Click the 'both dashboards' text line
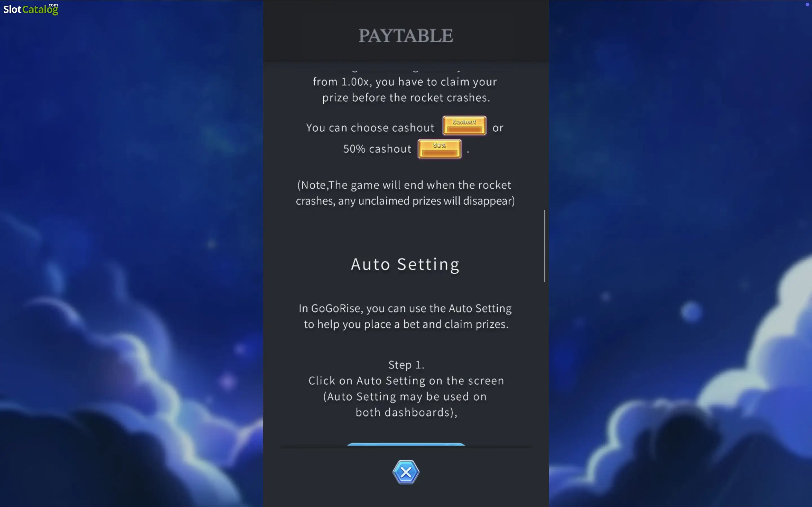Image resolution: width=812 pixels, height=507 pixels. [x=406, y=412]
